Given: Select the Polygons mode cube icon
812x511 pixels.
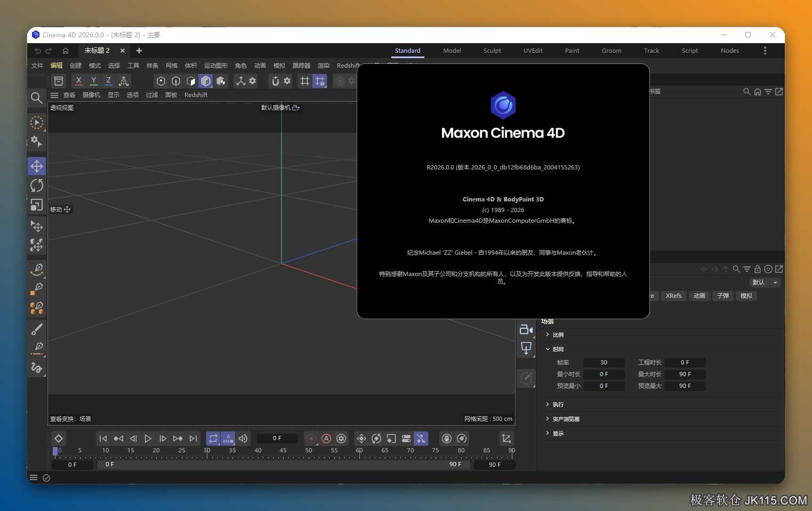Looking at the screenshot, I should (191, 81).
